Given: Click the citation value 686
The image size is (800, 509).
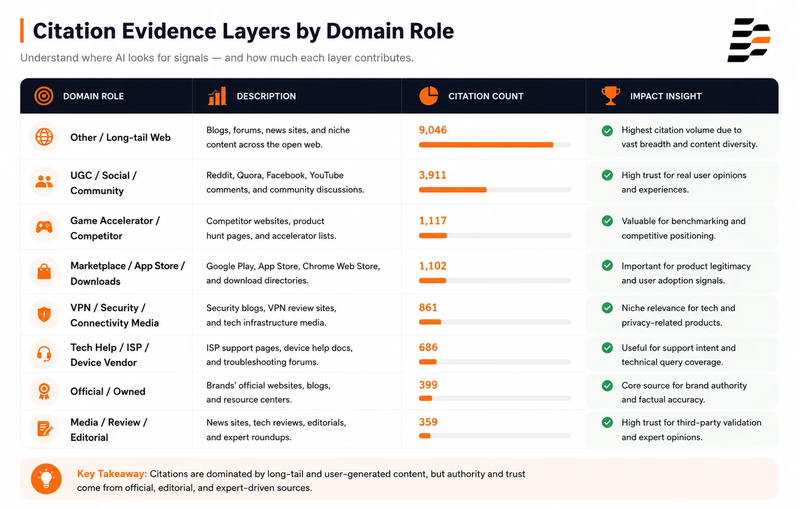Looking at the screenshot, I should pyautogui.click(x=428, y=347).
